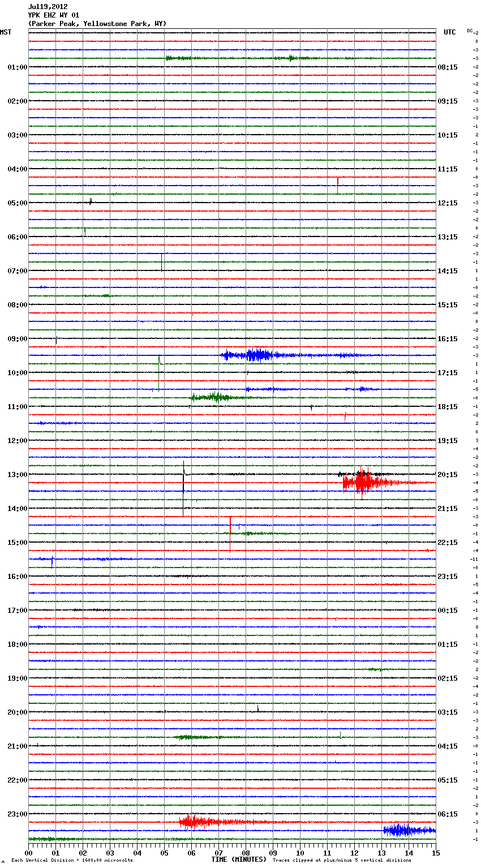Screen dimensions: 481x868
Task: Select the 06:00 MST time label
Action: tap(17, 237)
